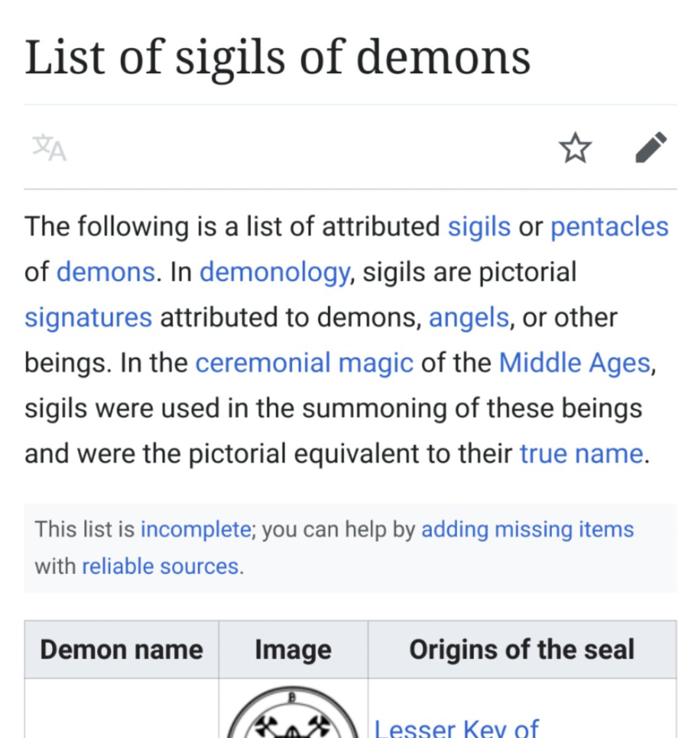Follow the demons link
The width and height of the screenshot is (700, 738).
tap(105, 272)
